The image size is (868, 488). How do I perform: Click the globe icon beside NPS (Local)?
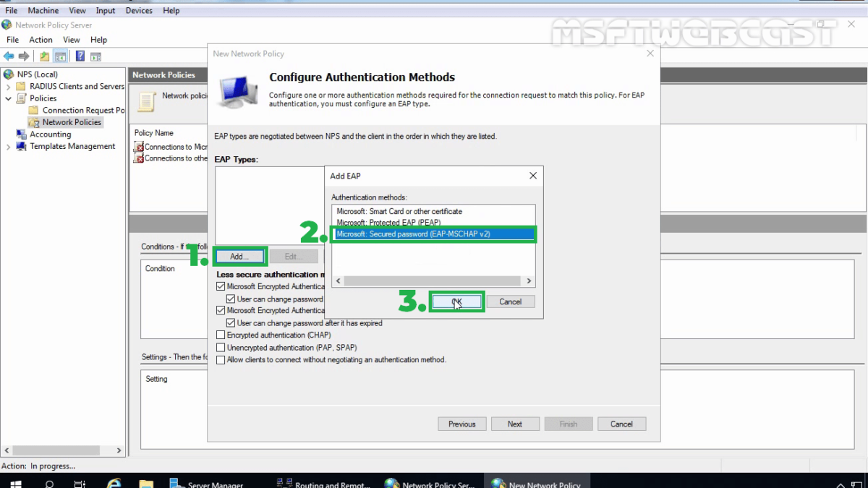9,74
